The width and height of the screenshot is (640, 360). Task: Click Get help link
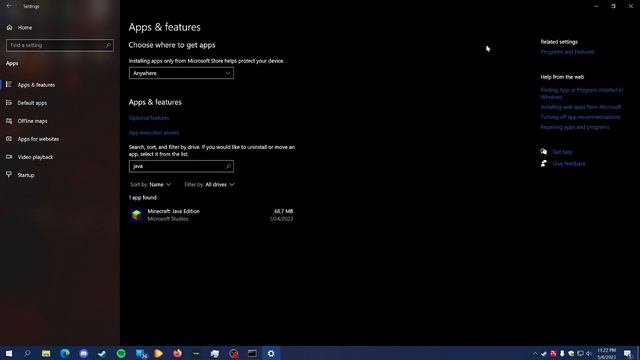coord(562,152)
